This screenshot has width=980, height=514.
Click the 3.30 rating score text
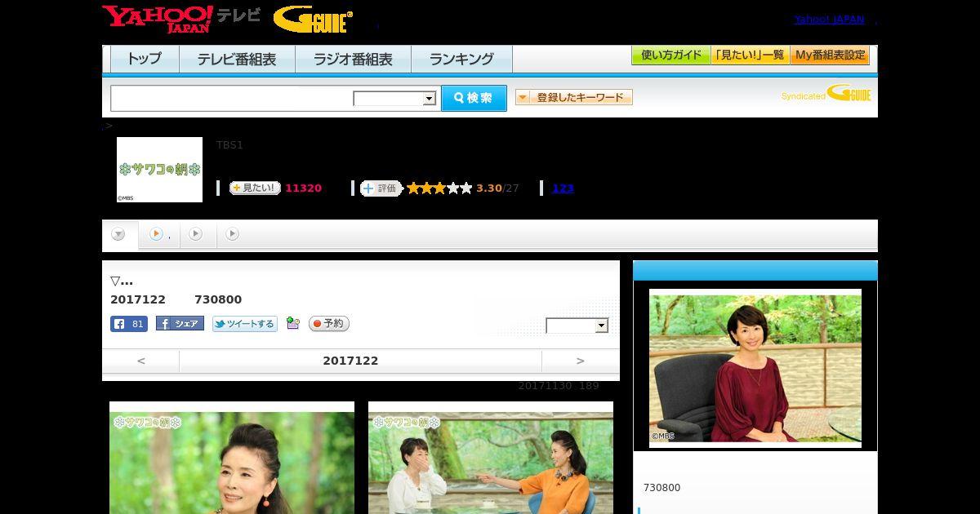click(x=489, y=188)
